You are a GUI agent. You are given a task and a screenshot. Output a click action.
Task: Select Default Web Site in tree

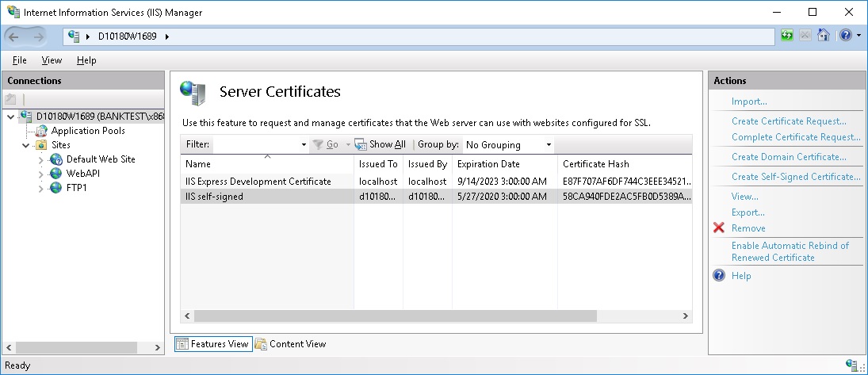click(x=101, y=159)
